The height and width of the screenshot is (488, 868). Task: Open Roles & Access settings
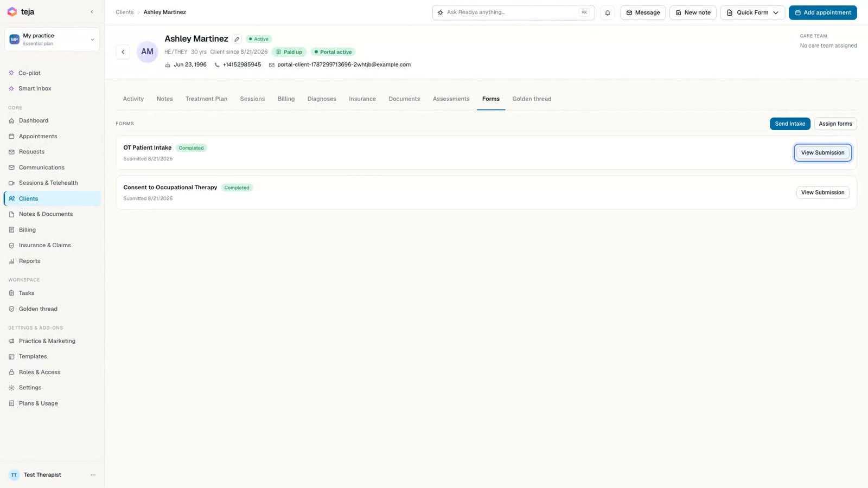[x=52, y=372]
